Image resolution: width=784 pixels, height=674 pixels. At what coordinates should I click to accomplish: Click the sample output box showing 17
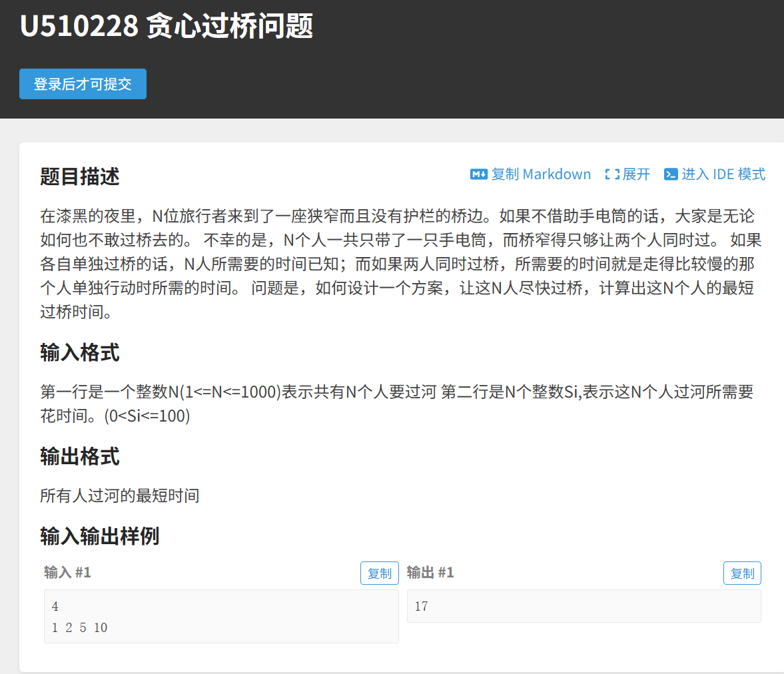pyautogui.click(x=584, y=607)
